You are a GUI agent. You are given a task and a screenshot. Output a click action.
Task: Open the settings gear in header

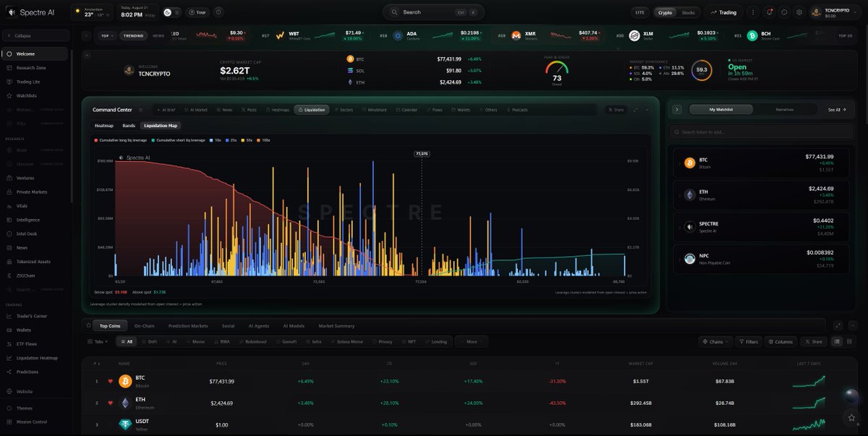point(799,12)
